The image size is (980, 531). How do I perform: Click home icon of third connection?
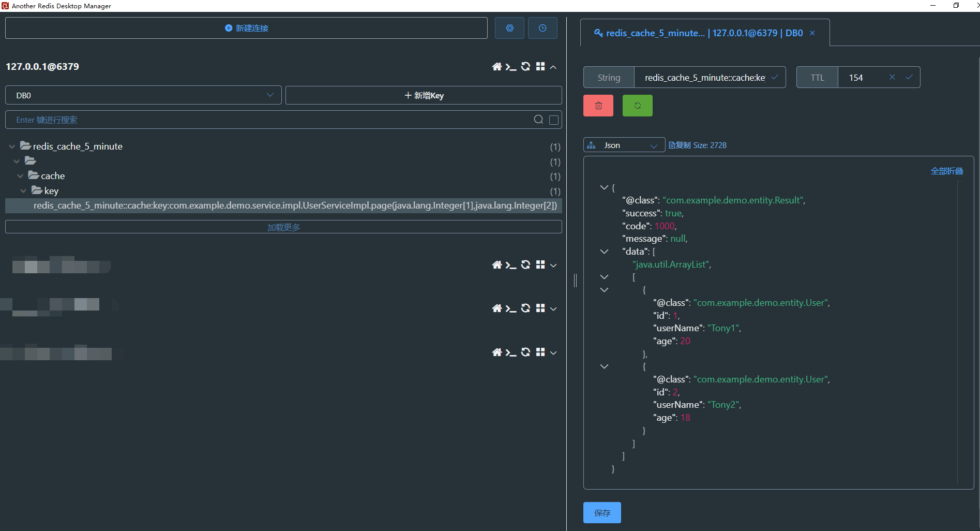point(497,308)
